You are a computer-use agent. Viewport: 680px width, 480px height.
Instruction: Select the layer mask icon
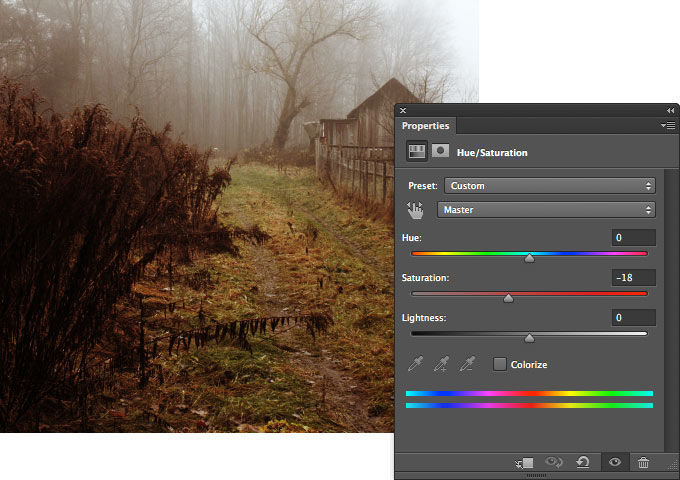coord(440,152)
